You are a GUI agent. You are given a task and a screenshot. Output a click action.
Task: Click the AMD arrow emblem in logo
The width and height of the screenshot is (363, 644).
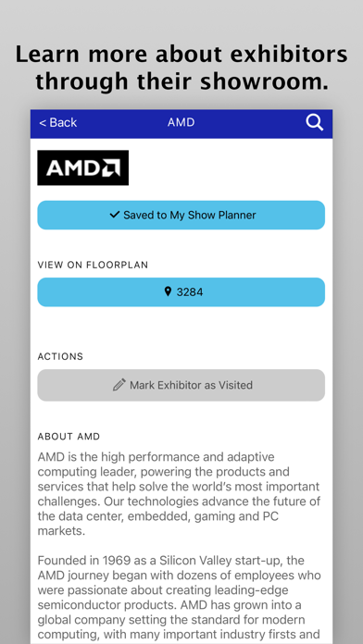coord(111,167)
